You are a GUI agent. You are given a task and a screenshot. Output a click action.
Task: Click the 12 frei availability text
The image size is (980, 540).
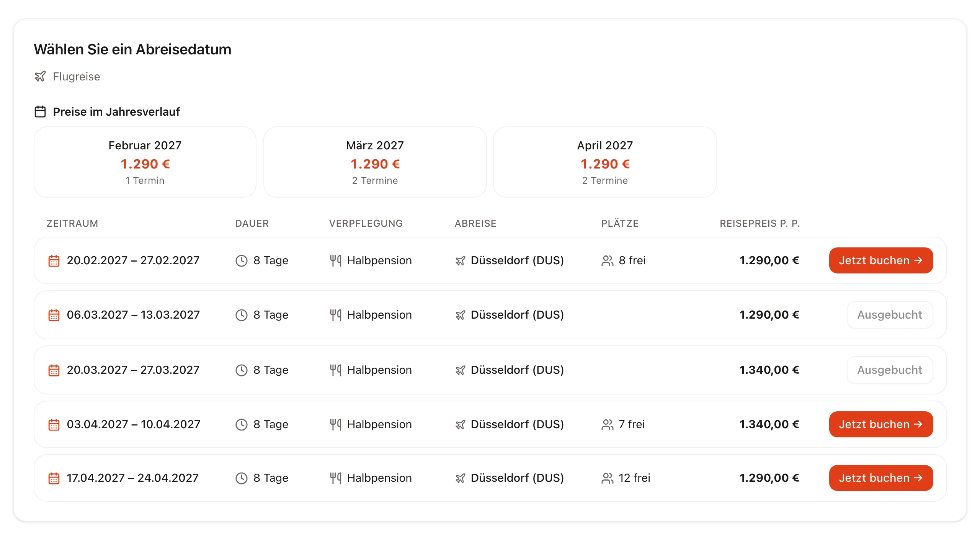click(634, 478)
